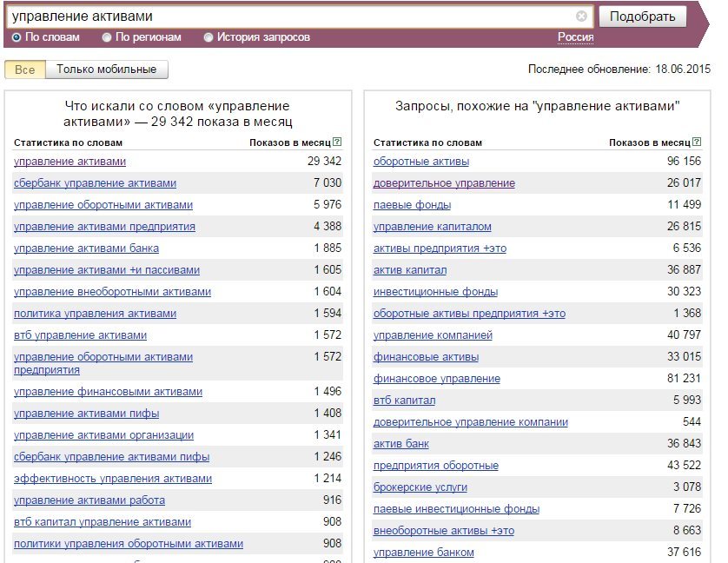
Task: Open управление внеоборотными активами link
Action: click(112, 292)
